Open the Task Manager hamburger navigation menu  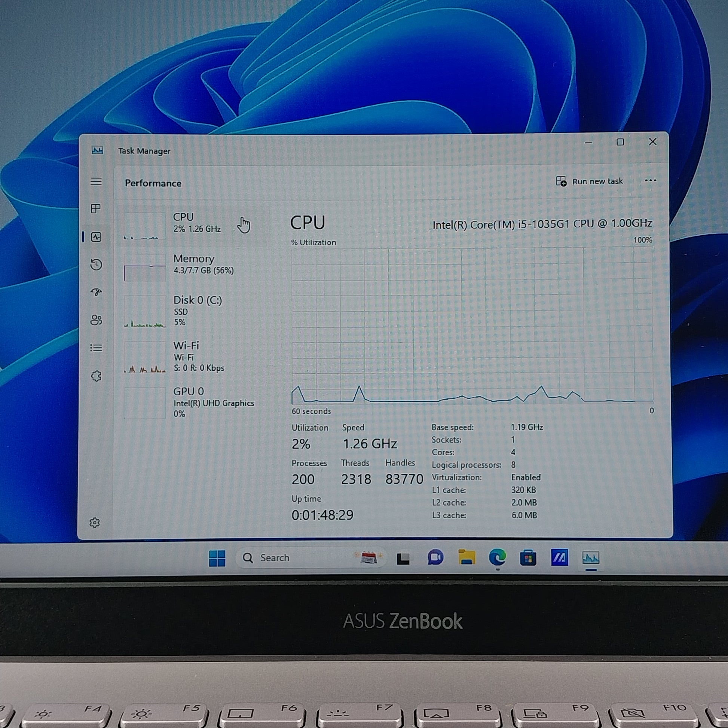[x=96, y=181]
